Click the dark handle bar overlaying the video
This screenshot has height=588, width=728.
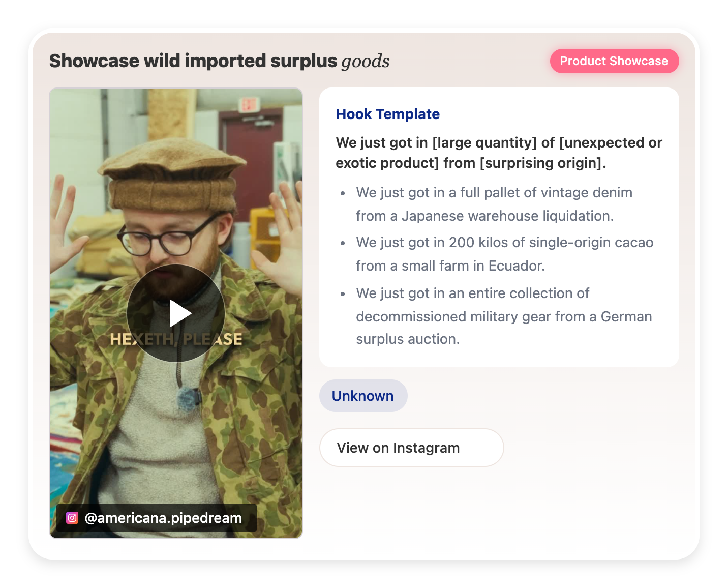click(155, 518)
